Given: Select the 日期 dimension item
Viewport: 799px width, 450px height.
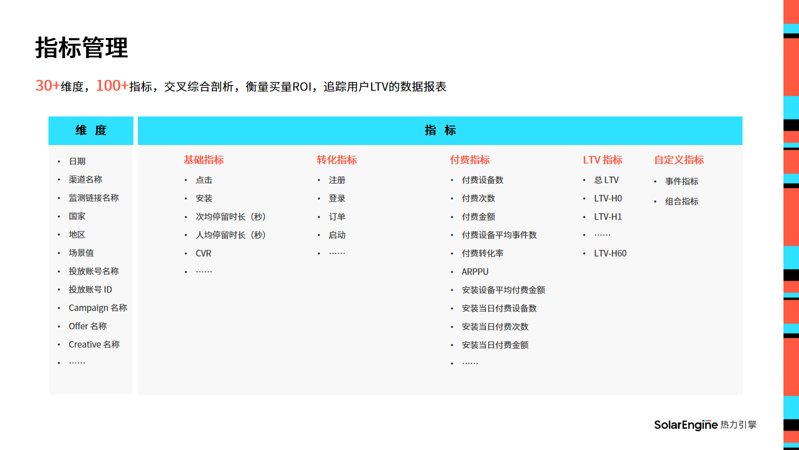Looking at the screenshot, I should 77,161.
